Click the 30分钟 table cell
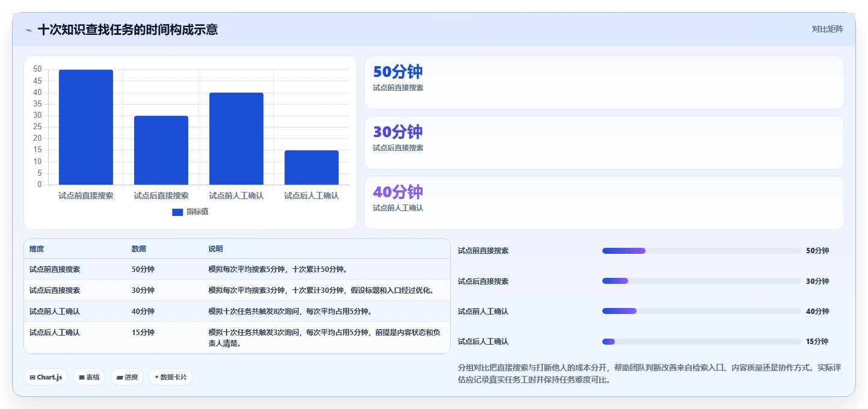Screen dimensions: 868x409 click(143, 291)
